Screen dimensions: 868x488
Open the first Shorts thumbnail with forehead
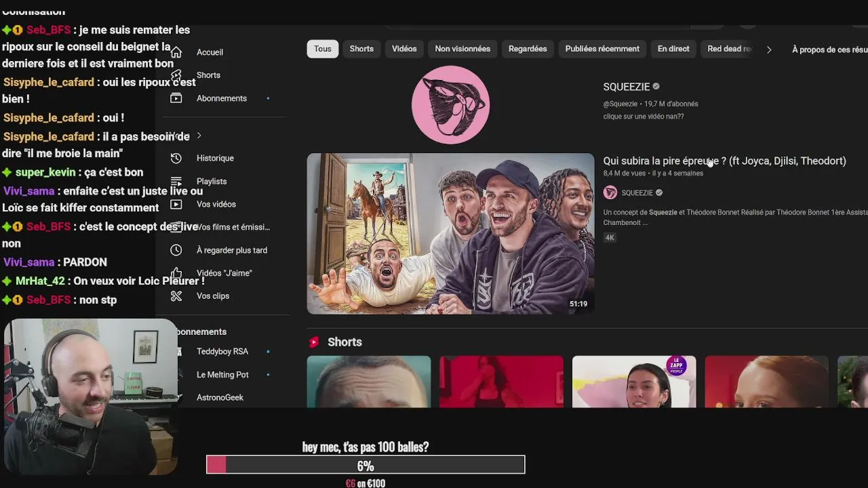369,382
